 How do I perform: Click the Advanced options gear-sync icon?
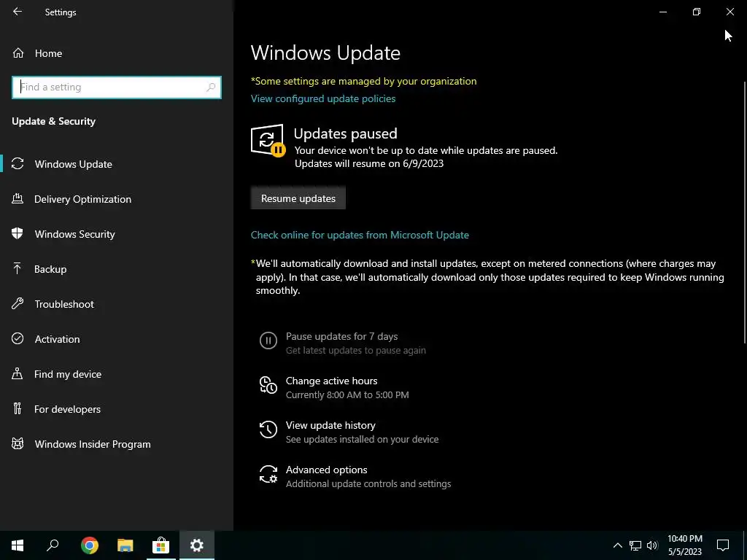268,474
